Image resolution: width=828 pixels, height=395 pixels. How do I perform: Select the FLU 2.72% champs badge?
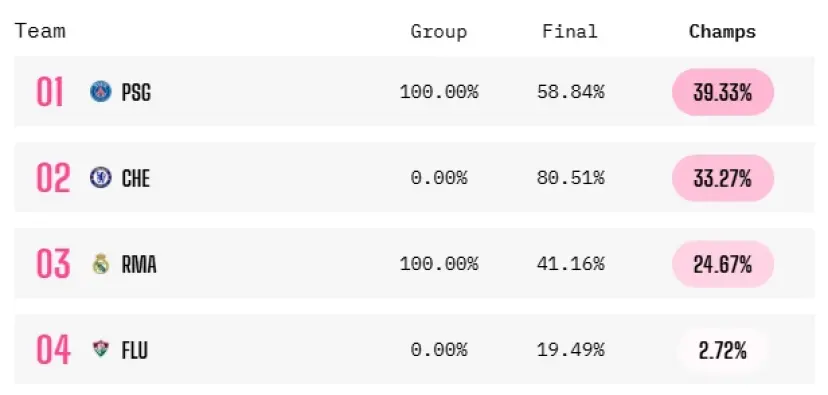coord(723,350)
